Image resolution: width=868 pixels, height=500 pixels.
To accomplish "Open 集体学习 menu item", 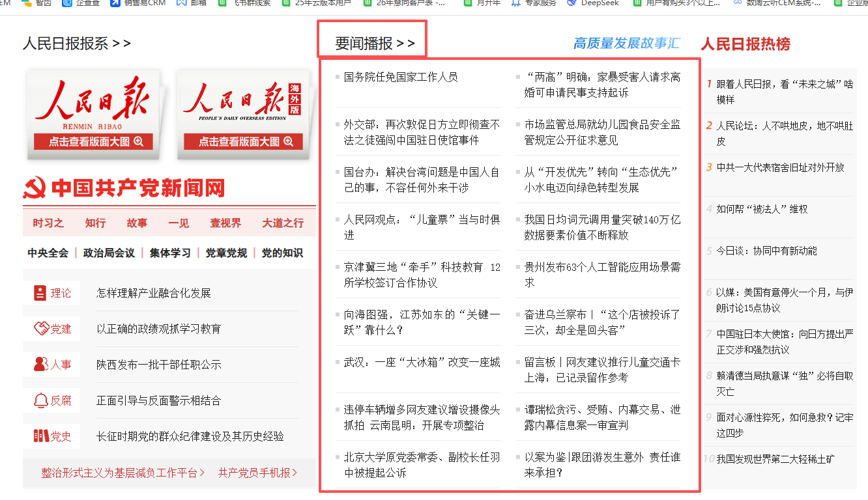I will click(170, 253).
